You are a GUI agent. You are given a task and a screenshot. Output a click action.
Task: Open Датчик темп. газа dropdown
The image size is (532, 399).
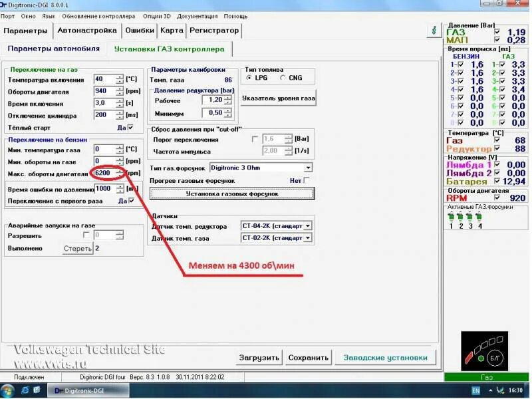click(308, 238)
